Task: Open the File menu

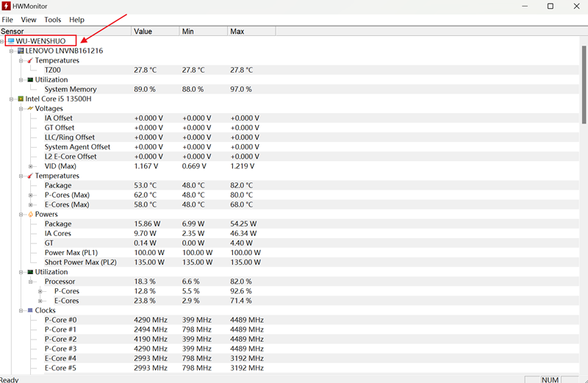Action: (7, 20)
